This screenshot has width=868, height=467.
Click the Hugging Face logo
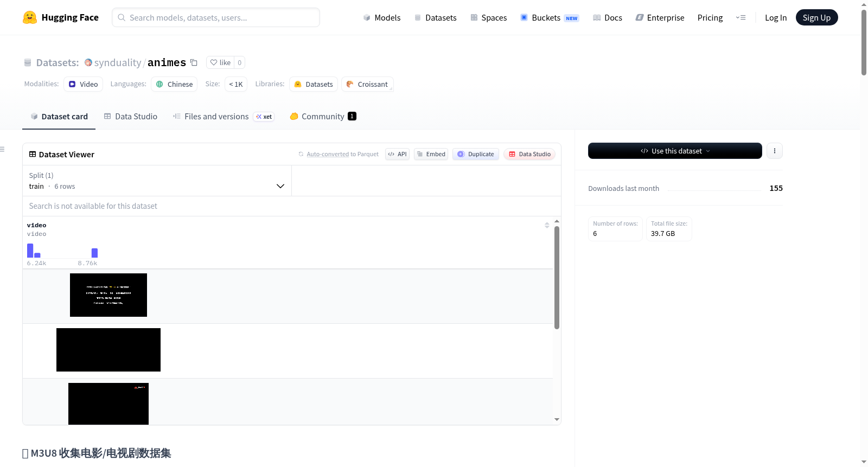60,17
